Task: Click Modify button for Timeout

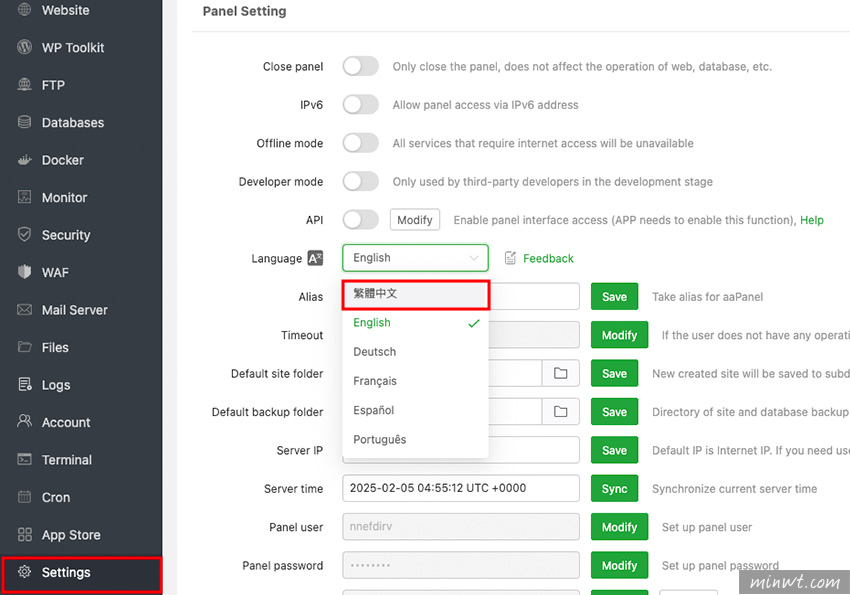Action: (619, 335)
